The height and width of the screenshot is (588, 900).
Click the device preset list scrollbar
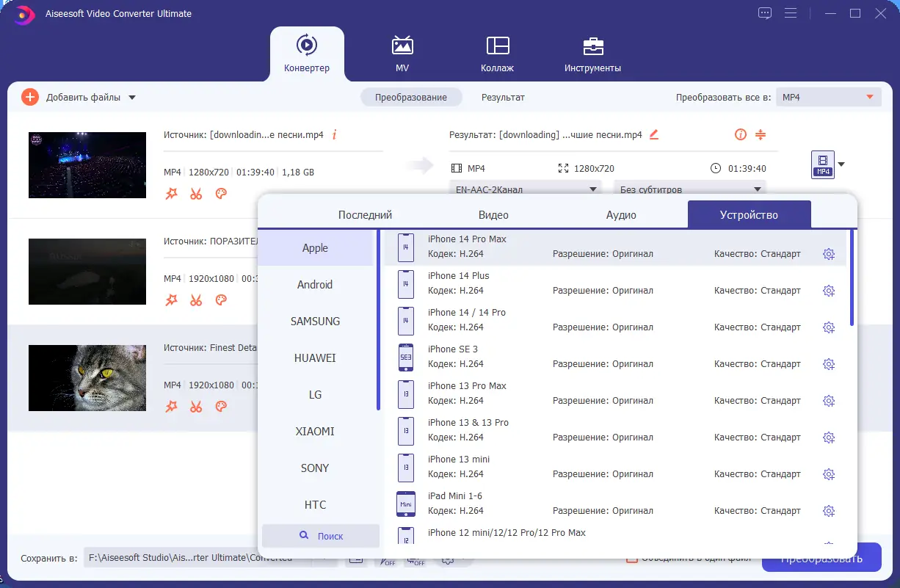tap(852, 277)
